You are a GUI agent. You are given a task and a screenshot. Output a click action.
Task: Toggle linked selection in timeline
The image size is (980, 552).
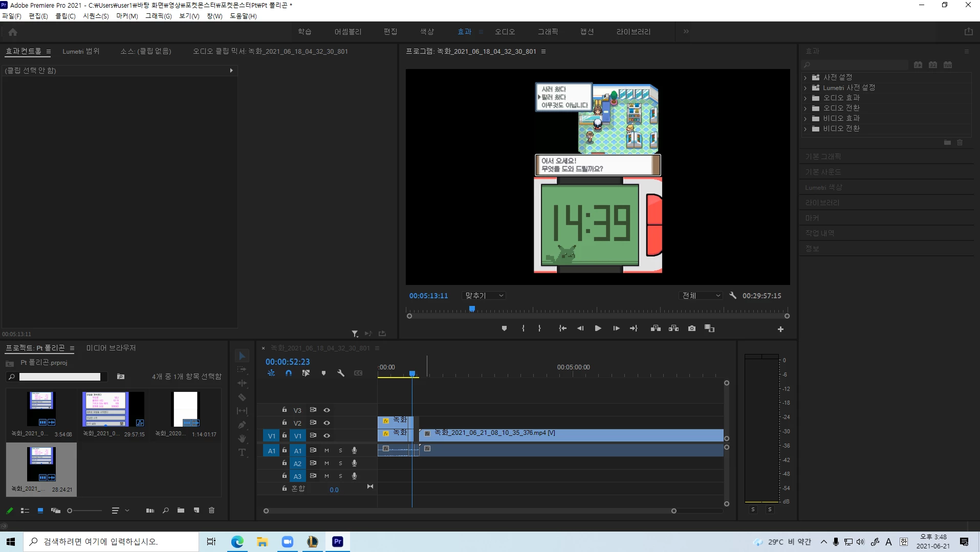306,373
